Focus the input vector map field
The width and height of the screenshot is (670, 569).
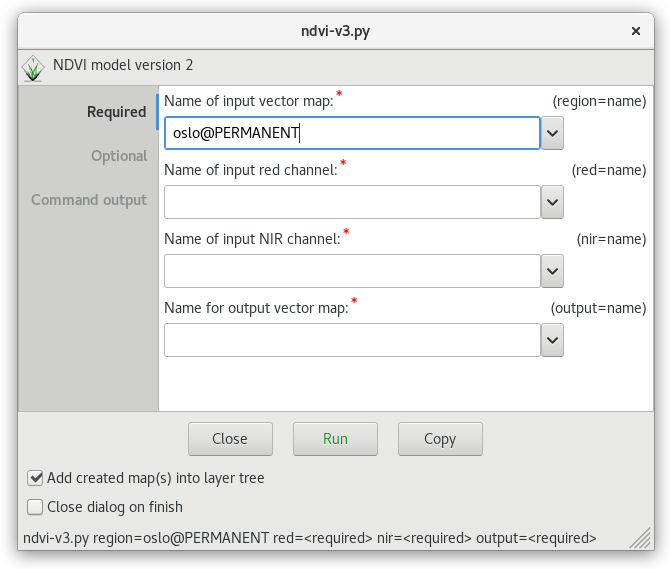[353, 133]
